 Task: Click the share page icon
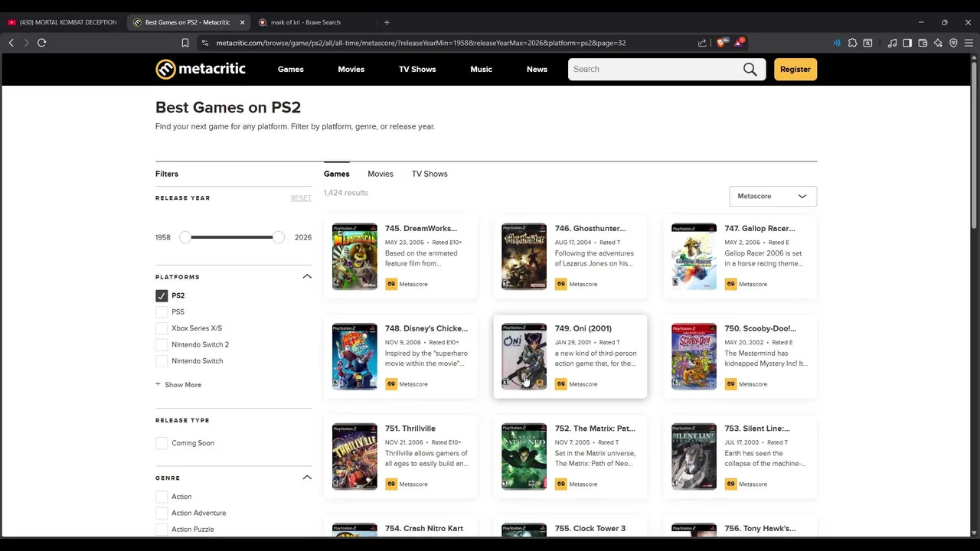tap(702, 43)
